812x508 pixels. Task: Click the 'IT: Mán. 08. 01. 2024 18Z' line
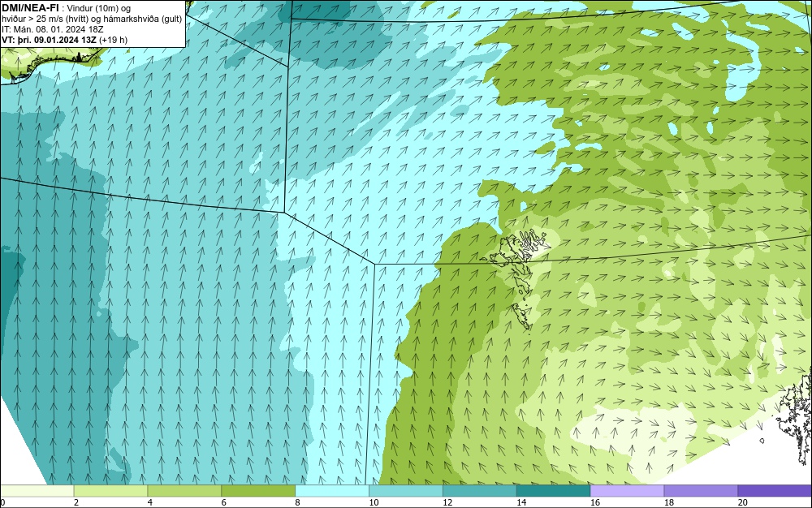pos(53,29)
